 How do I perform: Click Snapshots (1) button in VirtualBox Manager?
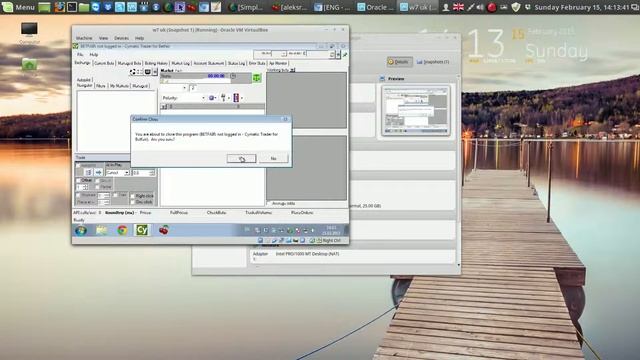(x=433, y=62)
